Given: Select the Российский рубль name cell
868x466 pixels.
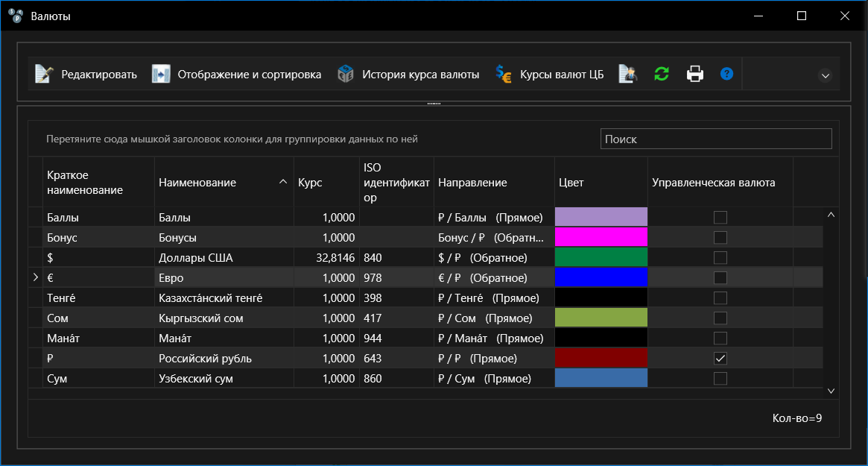Looking at the screenshot, I should tap(224, 359).
